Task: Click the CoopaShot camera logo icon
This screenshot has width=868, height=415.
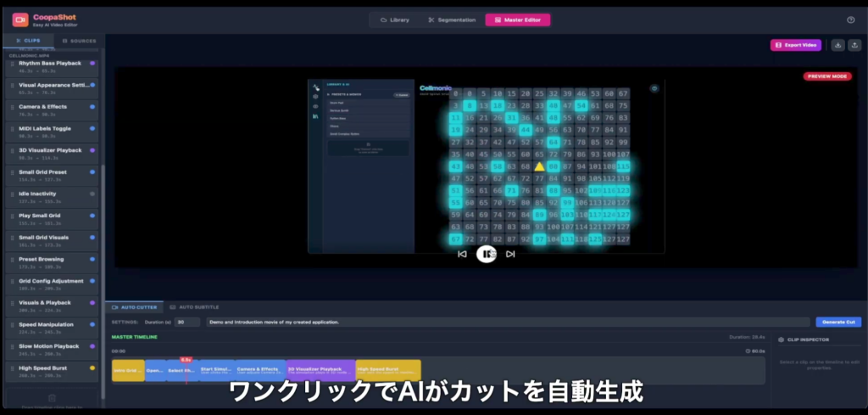Action: (x=19, y=20)
